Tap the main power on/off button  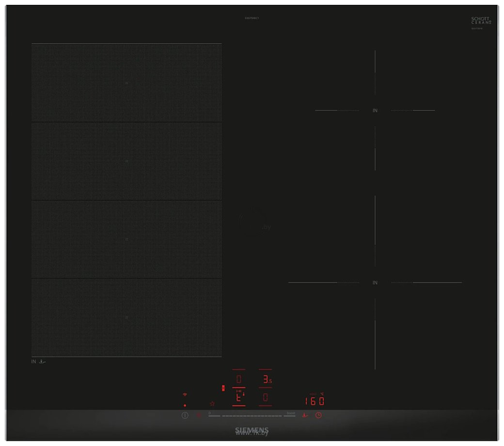[x=185, y=415]
